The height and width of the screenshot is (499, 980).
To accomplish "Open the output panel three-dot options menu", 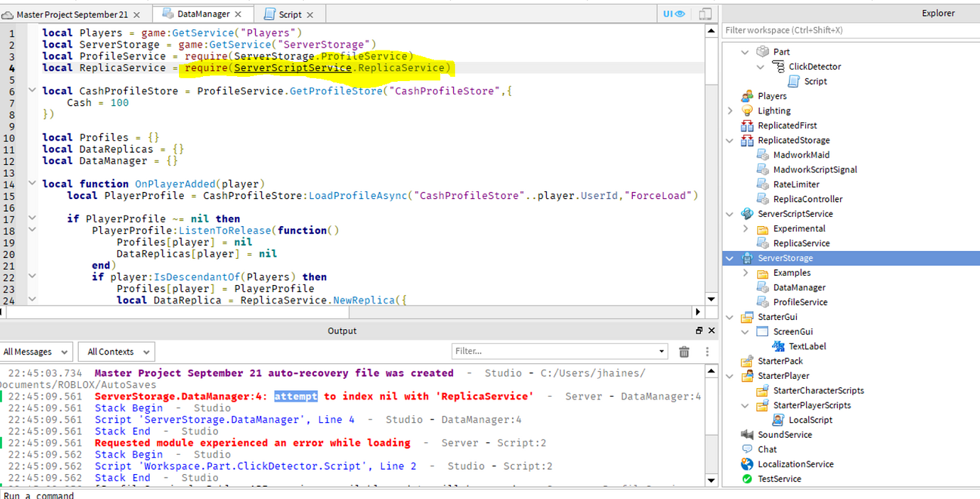I will (707, 351).
